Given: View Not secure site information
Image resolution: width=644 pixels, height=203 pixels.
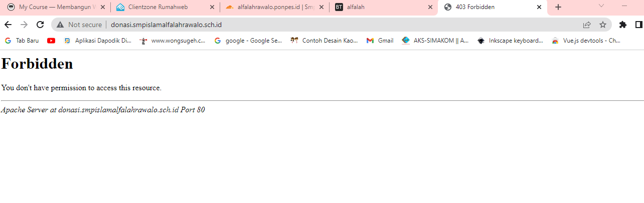Looking at the screenshot, I should point(79,25).
